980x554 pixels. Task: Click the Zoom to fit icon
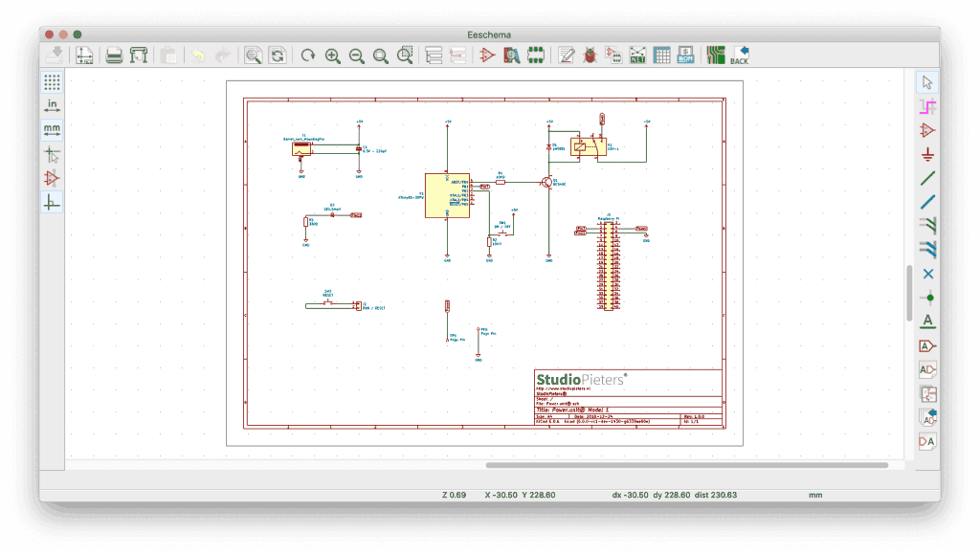380,55
